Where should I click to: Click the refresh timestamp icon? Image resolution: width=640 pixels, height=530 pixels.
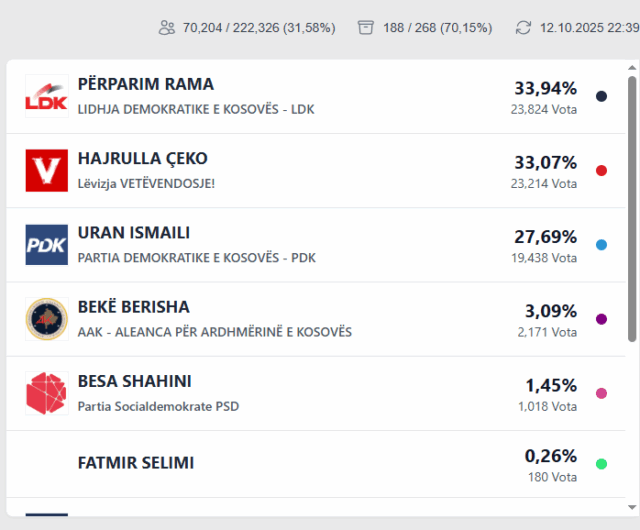[523, 27]
